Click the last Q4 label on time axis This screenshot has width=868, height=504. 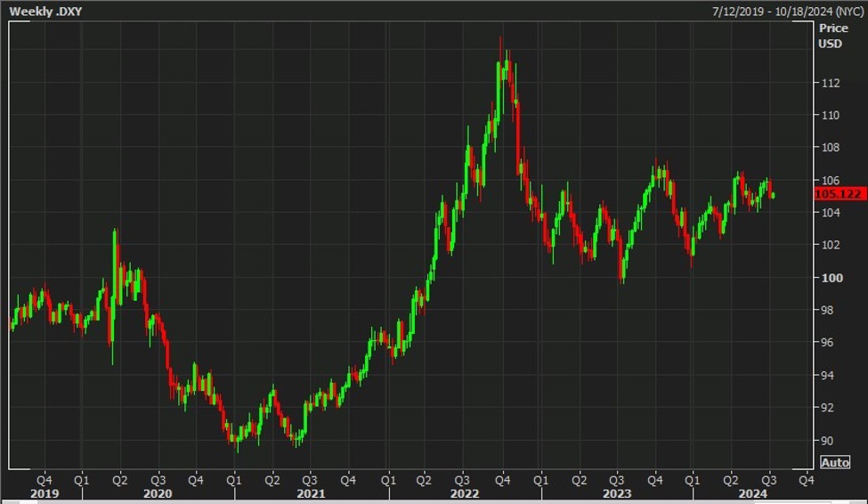[x=806, y=479]
